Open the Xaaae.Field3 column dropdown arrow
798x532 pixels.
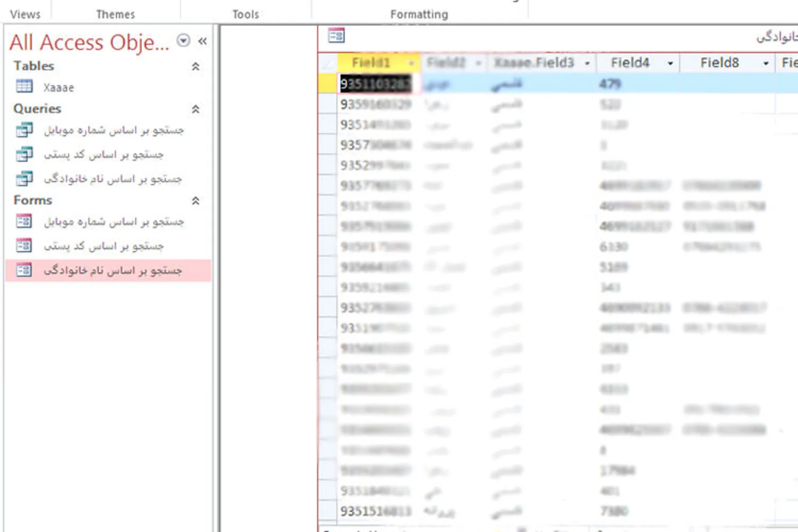[x=587, y=63]
